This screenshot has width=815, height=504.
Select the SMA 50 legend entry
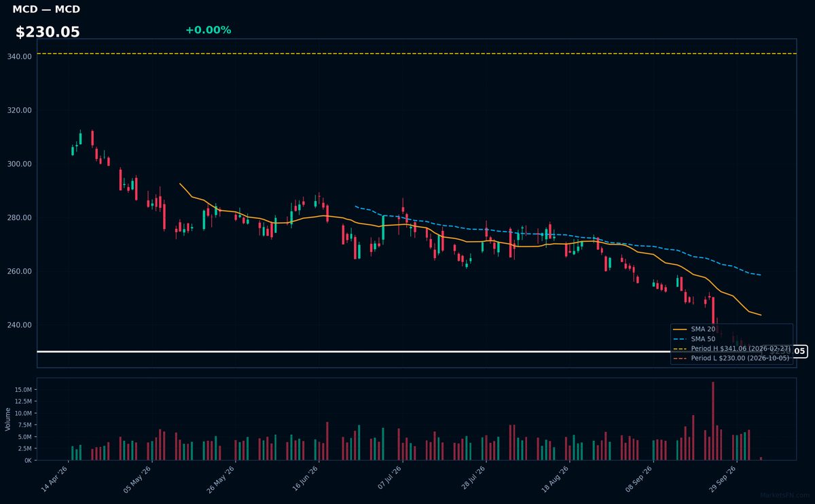(x=693, y=338)
